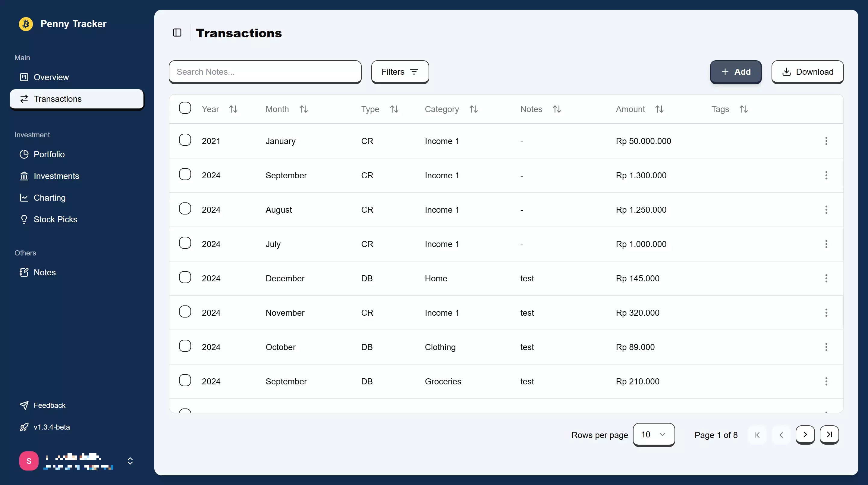Go to next page arrow

coord(805,435)
